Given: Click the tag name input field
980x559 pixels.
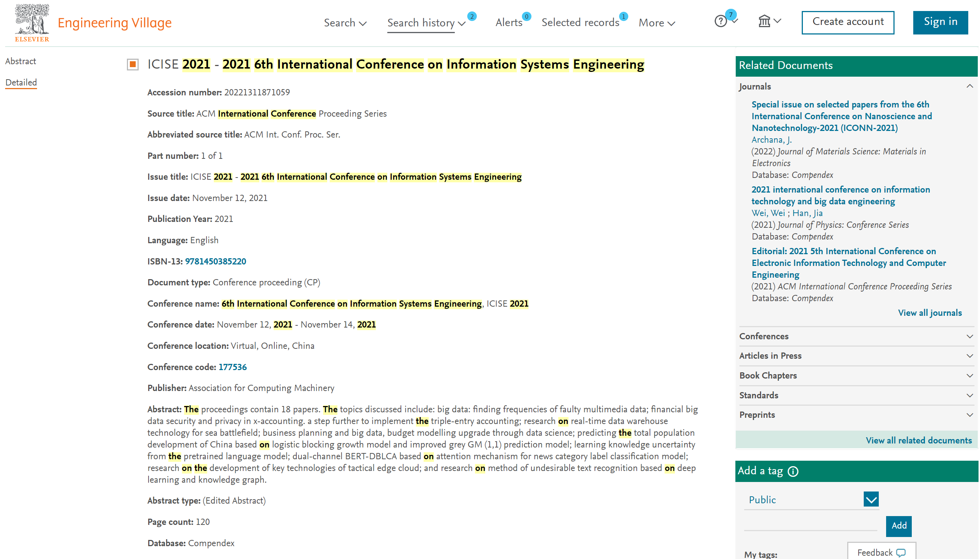Looking at the screenshot, I should point(810,525).
